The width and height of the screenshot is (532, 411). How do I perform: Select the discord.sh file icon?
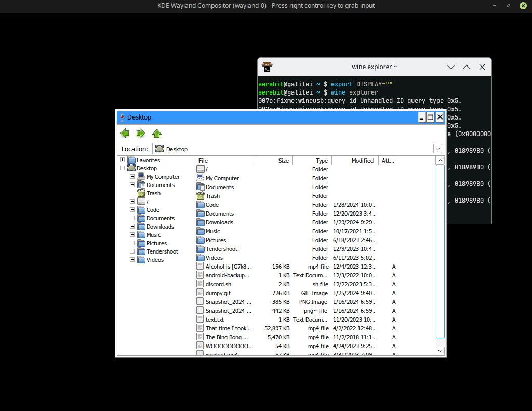[201, 284]
